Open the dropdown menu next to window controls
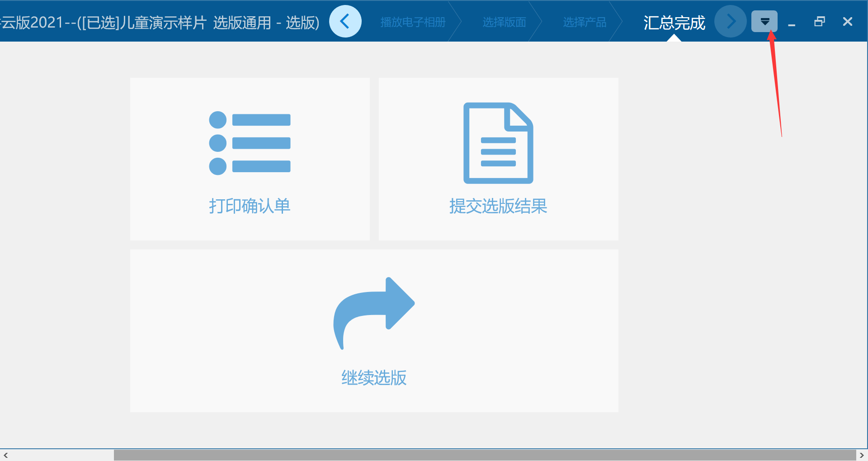Image resolution: width=868 pixels, height=461 pixels. (764, 21)
